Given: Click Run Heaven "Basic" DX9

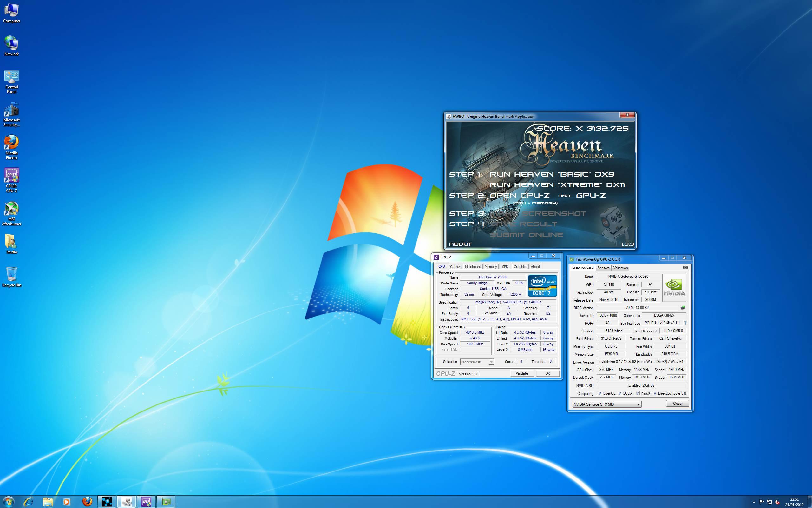Looking at the screenshot, I should (552, 174).
